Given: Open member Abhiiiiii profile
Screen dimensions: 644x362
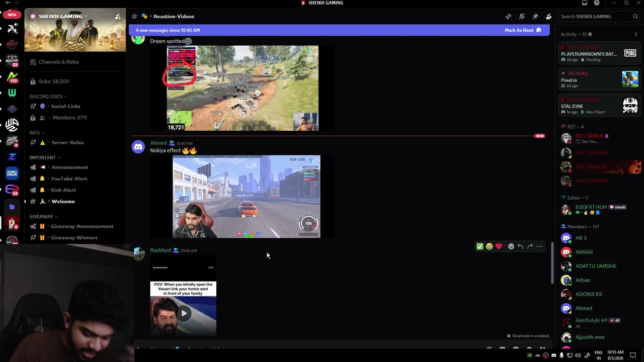Looking at the screenshot, I should pos(599,252).
